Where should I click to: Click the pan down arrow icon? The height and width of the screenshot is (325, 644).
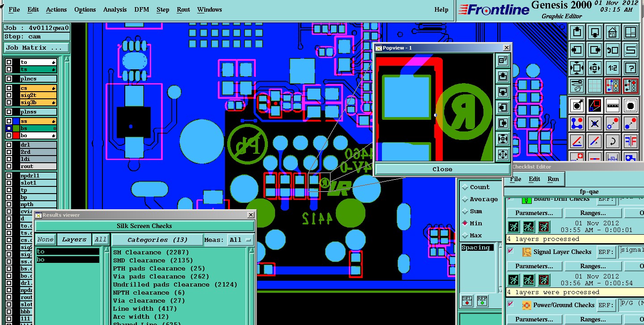coord(594,32)
